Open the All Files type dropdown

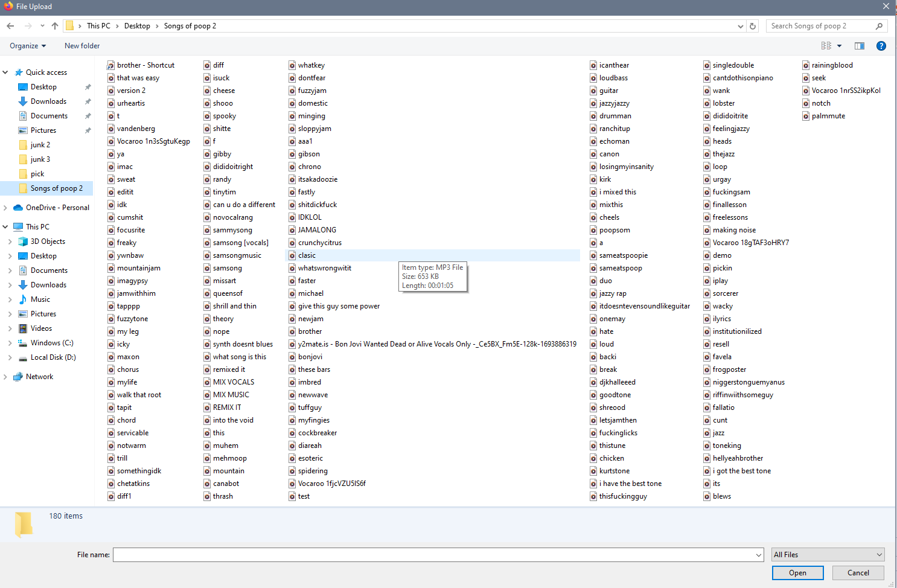pyautogui.click(x=828, y=555)
